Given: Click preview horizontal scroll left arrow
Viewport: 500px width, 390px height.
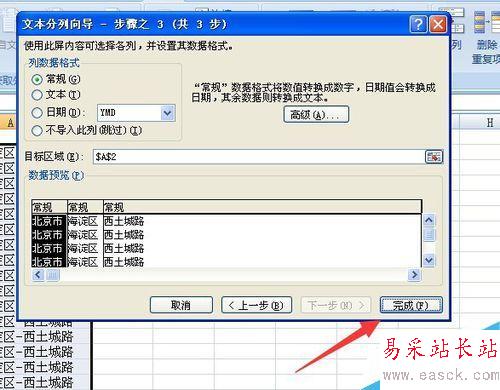Looking at the screenshot, I should pyautogui.click(x=38, y=275).
